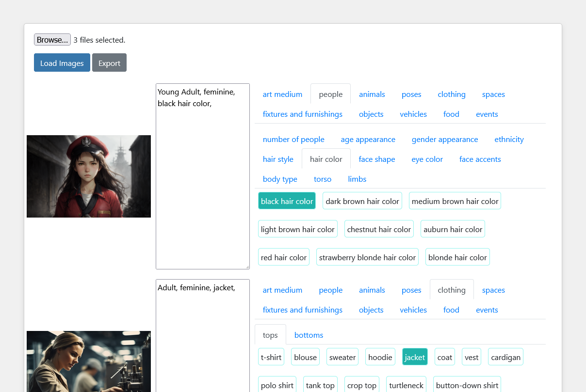Open first image's food tab

451,114
